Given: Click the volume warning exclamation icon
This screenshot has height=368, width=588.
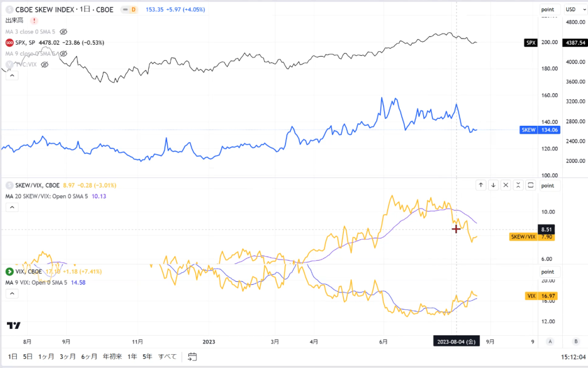Looking at the screenshot, I should [34, 21].
